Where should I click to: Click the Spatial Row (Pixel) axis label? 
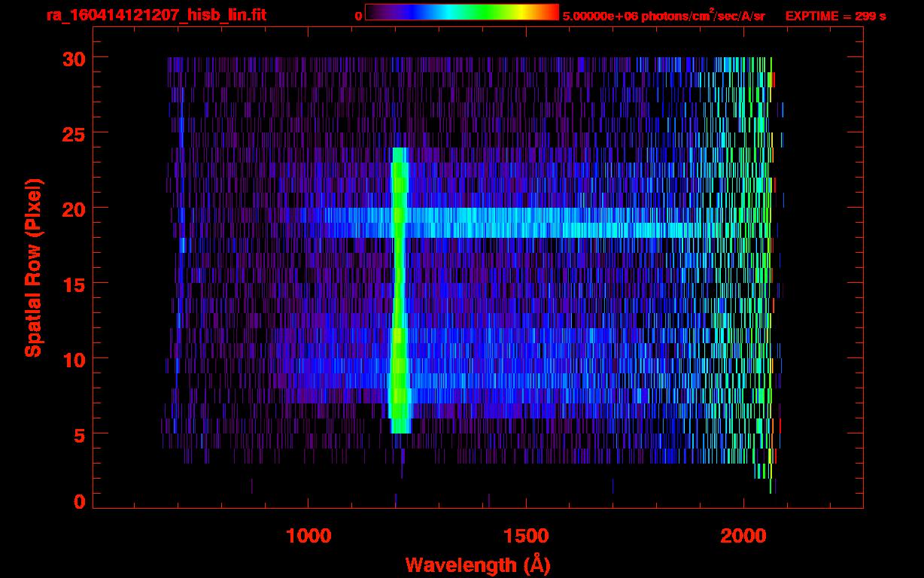[x=33, y=267]
